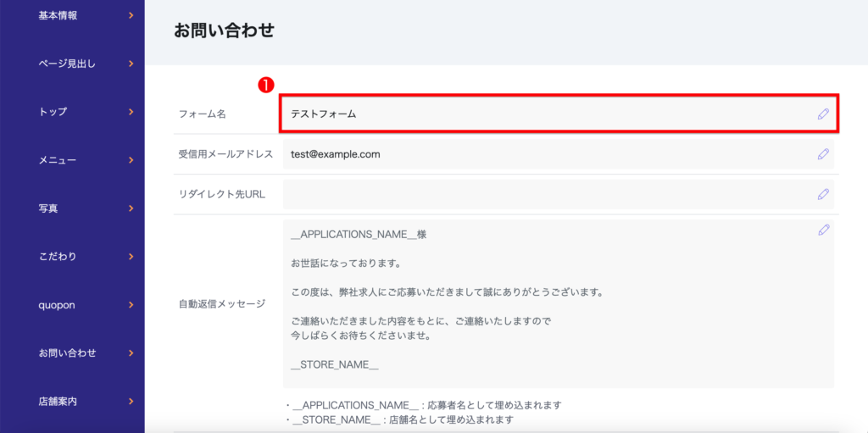Go to the 店舗案内 sidebar section
The width and height of the screenshot is (868, 433).
(x=58, y=402)
